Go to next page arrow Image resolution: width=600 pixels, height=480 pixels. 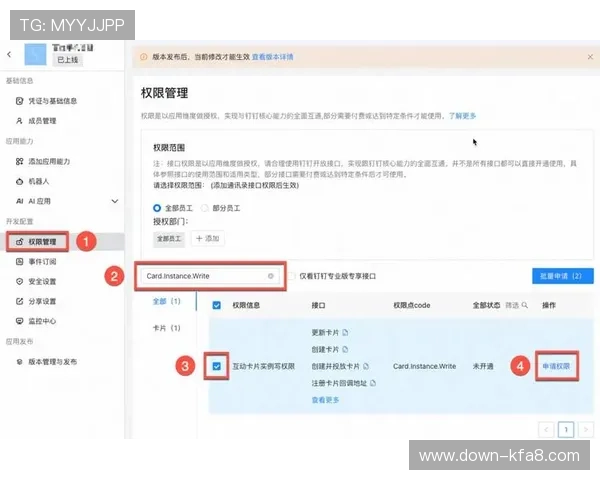[586, 429]
